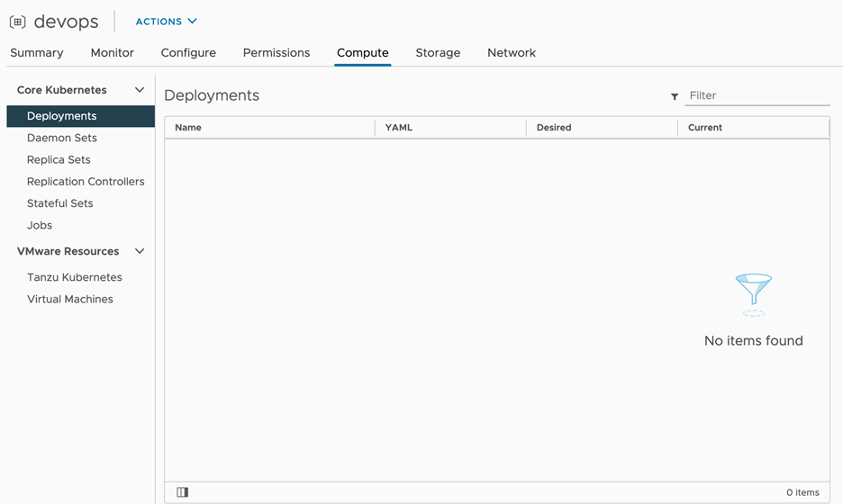Switch to the Summary tab

(x=37, y=53)
